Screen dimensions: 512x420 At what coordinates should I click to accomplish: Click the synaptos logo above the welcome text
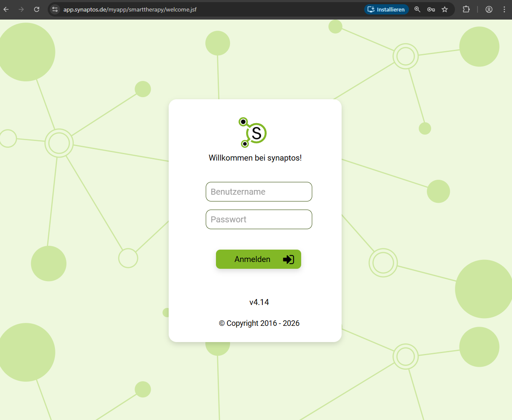pos(253,132)
